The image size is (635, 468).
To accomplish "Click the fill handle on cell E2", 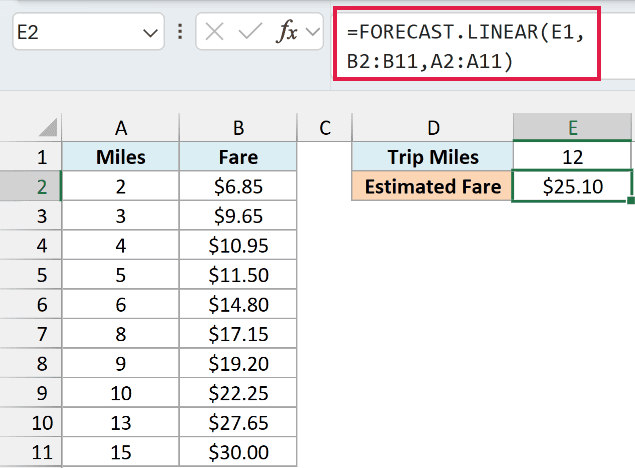I will [x=631, y=200].
